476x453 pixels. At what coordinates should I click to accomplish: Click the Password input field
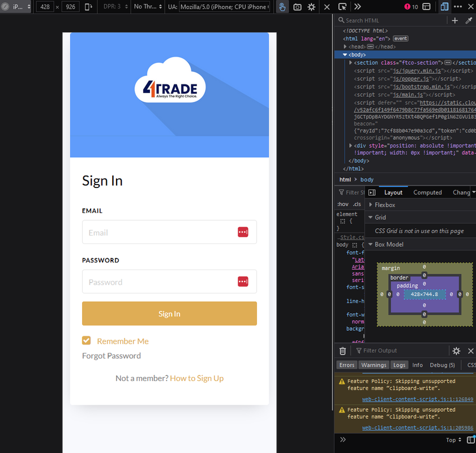[x=169, y=282]
